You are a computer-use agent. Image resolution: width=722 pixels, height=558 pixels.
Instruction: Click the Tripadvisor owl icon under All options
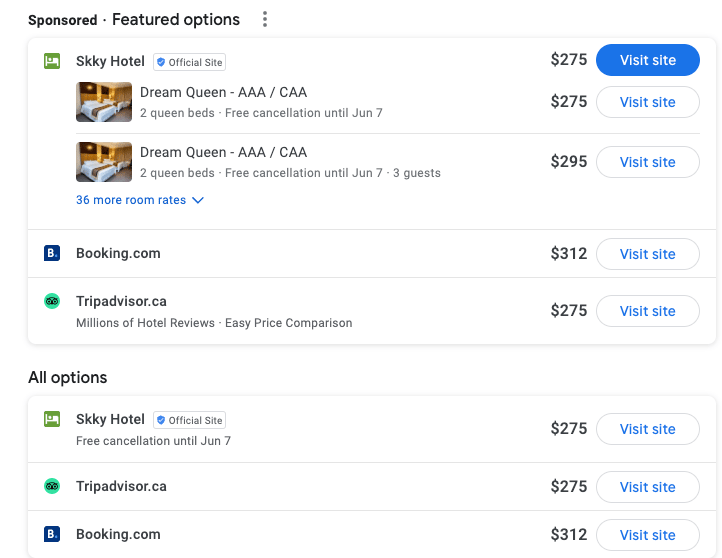click(x=52, y=486)
